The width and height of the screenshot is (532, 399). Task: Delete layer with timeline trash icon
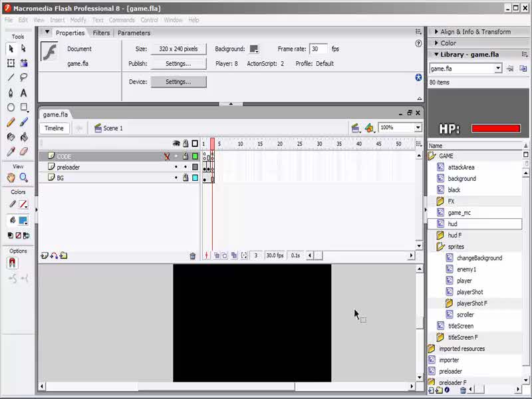tap(193, 255)
